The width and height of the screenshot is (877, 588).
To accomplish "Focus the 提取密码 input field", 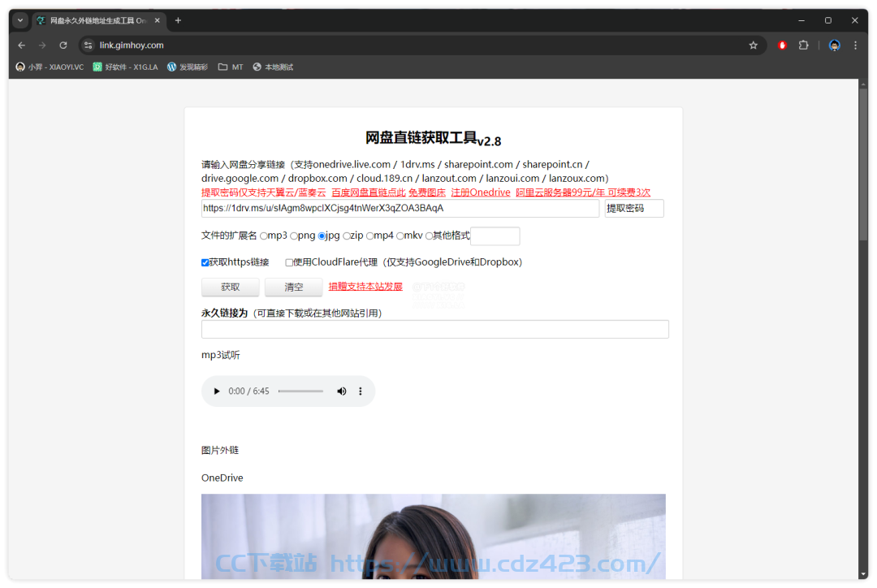I will [x=634, y=208].
